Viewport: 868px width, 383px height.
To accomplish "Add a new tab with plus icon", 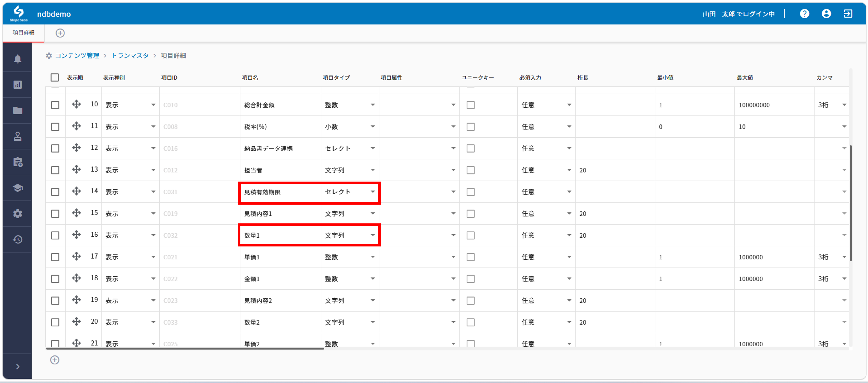I will (x=60, y=33).
